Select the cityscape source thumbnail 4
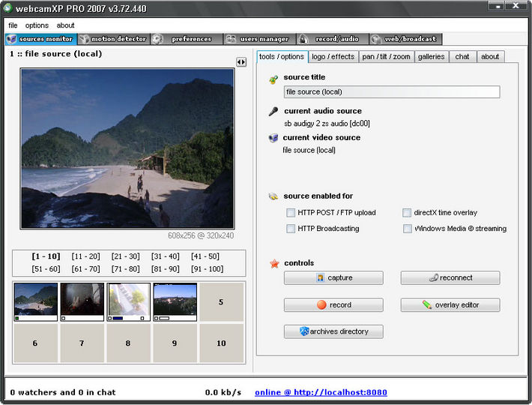Screen dimensions: 532x405 [175, 302]
